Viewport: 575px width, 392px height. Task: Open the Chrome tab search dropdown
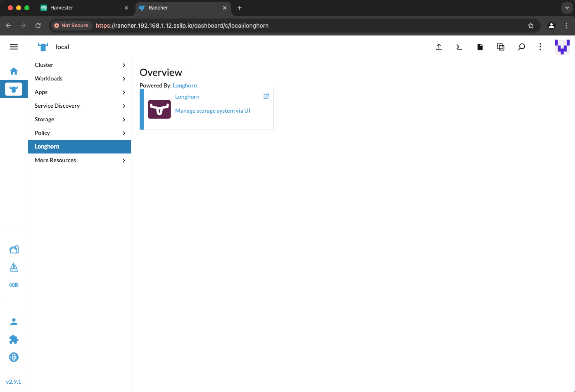coord(567,8)
